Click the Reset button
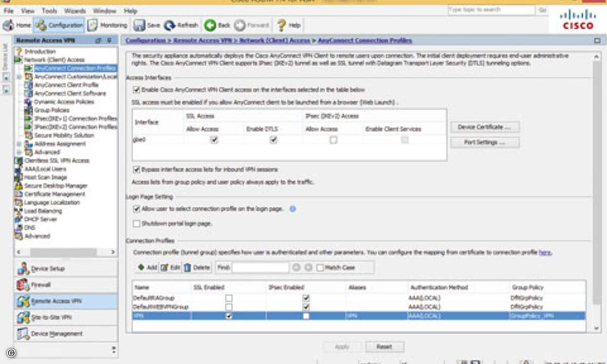 (x=384, y=347)
